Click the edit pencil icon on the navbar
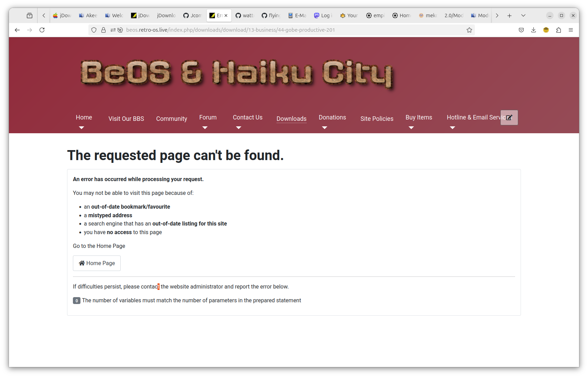The height and width of the screenshot is (377, 588). tap(509, 117)
